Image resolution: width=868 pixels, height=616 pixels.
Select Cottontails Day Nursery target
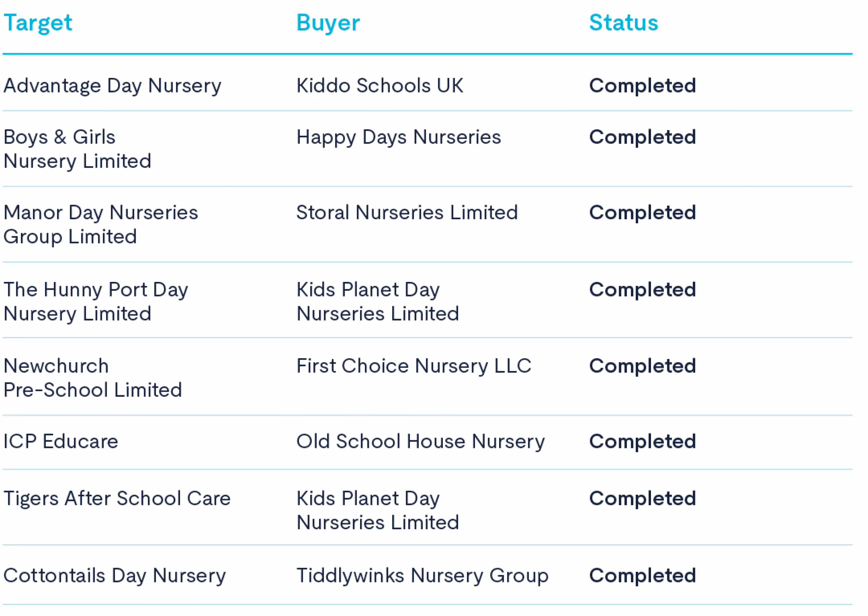point(115,577)
